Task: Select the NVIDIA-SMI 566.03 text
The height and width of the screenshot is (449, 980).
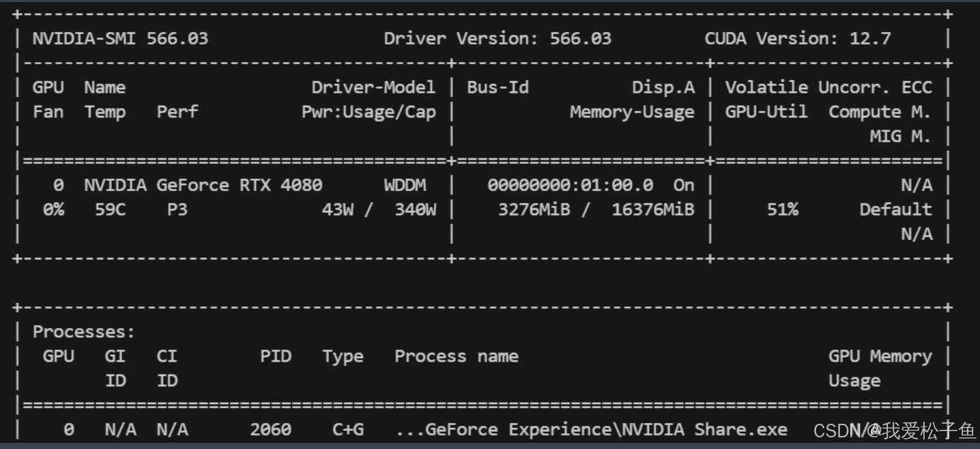Action: [x=120, y=38]
